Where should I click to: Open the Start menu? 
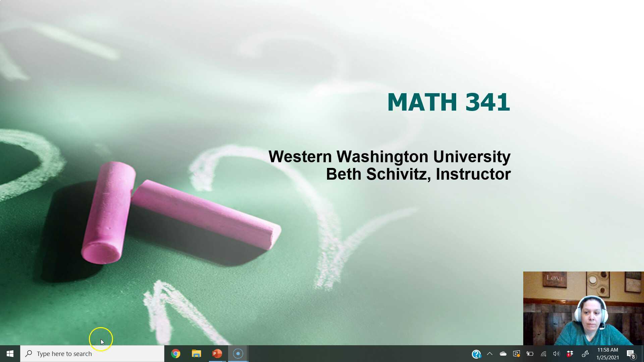coord(10,354)
